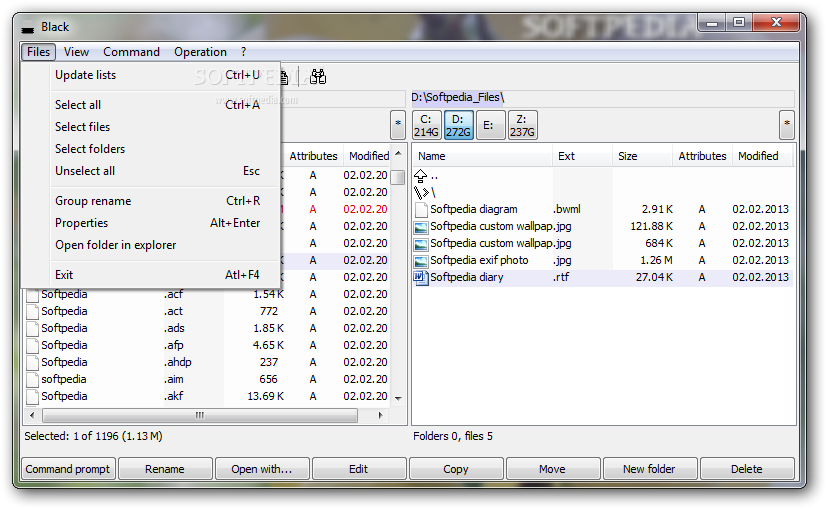Sort right panel by Name column
This screenshot has height=509, width=827.
tap(483, 156)
